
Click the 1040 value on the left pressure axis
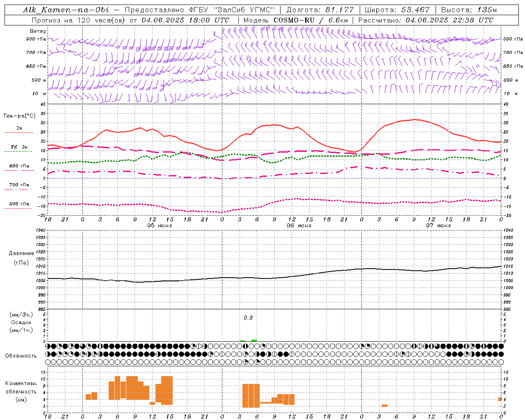[x=41, y=231]
